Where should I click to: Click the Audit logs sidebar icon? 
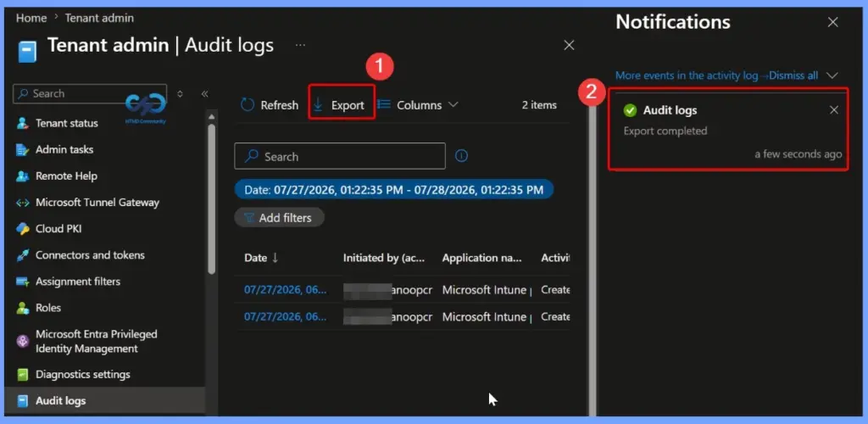[23, 401]
